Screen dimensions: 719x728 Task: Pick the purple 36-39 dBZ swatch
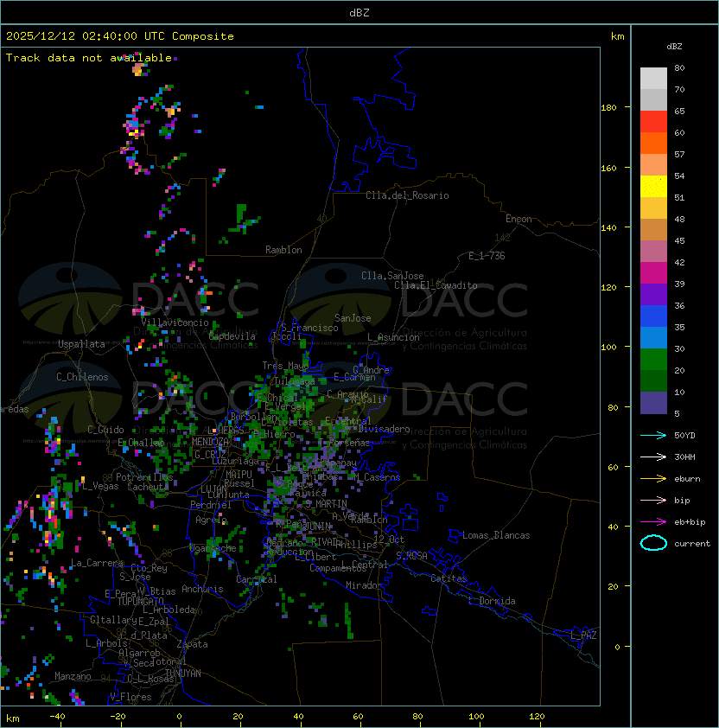click(x=653, y=294)
